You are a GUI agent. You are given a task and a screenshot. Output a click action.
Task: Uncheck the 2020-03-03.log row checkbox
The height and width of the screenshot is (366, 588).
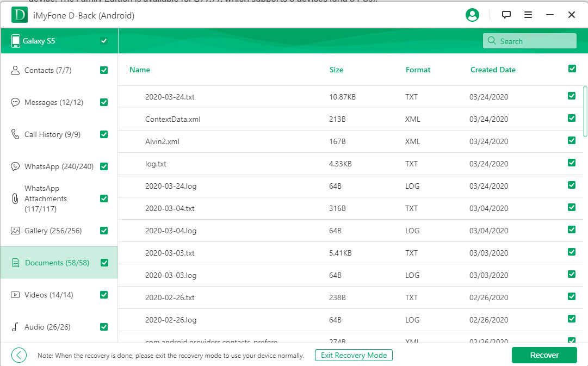point(572,274)
